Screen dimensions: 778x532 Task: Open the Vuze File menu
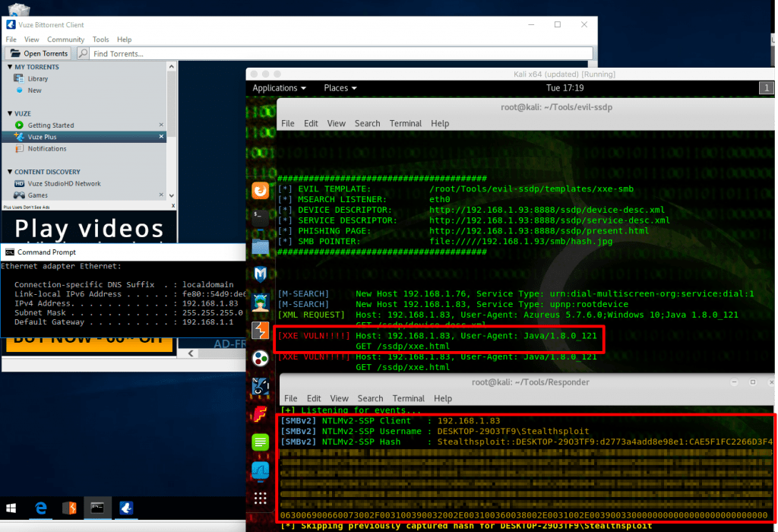11,40
